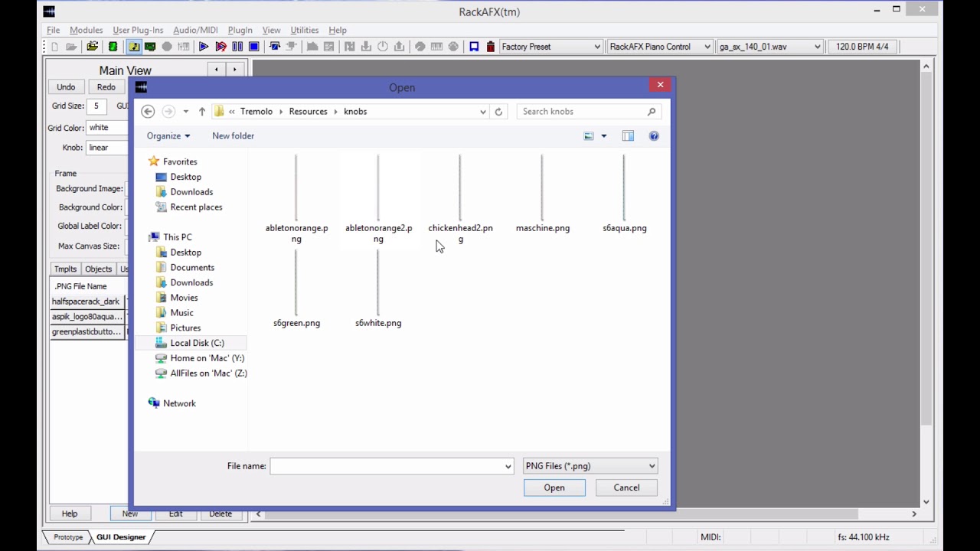980x551 pixels.
Task: Select the Objects tab in Main View
Action: (98, 269)
